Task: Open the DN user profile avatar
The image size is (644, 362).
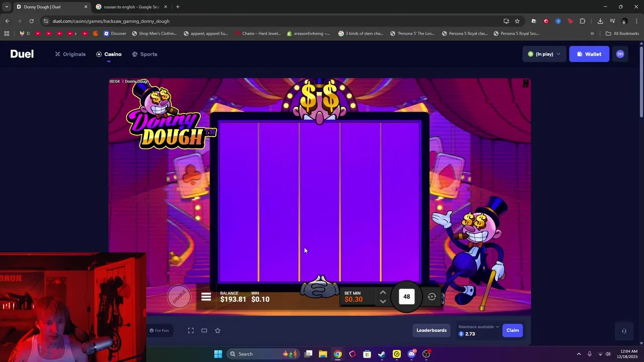Action: coord(620,54)
